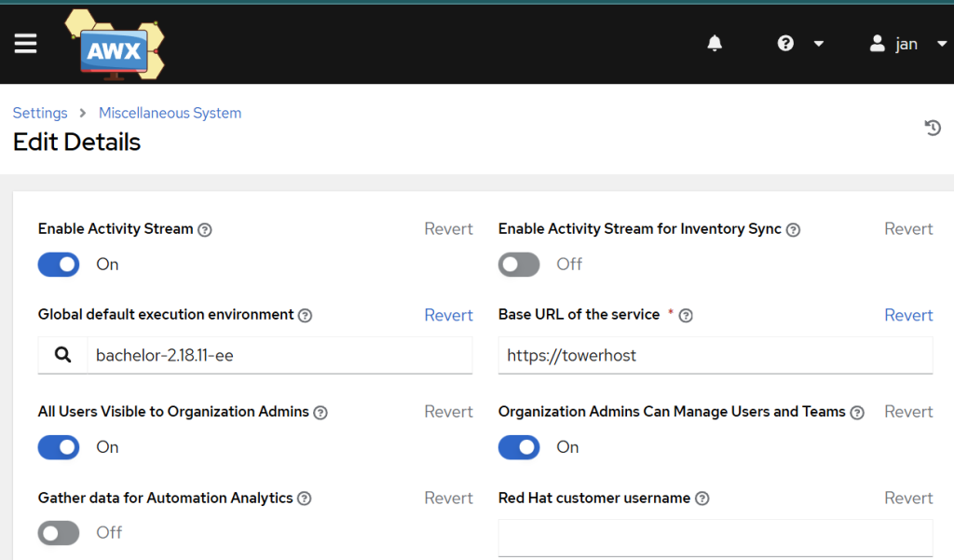Expand the help dropdown arrow
Image resolution: width=954 pixels, height=560 pixels.
pyautogui.click(x=817, y=43)
